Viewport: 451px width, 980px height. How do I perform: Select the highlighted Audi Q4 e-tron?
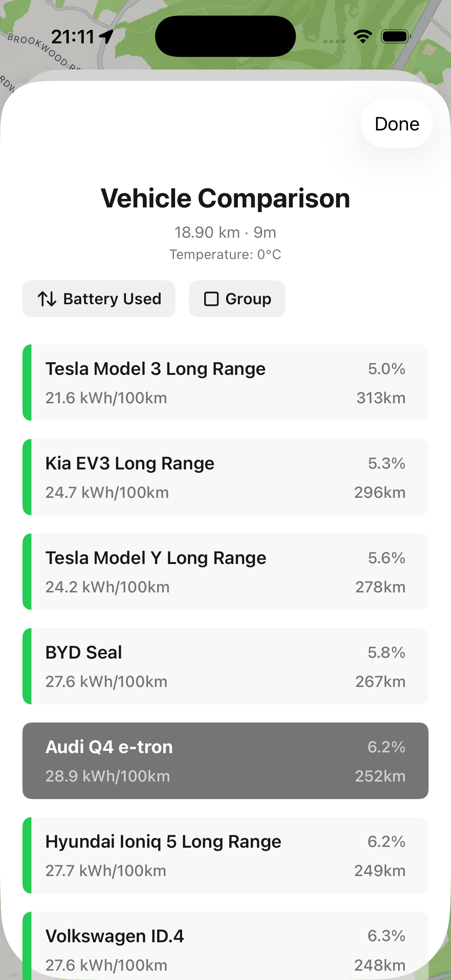click(x=225, y=761)
